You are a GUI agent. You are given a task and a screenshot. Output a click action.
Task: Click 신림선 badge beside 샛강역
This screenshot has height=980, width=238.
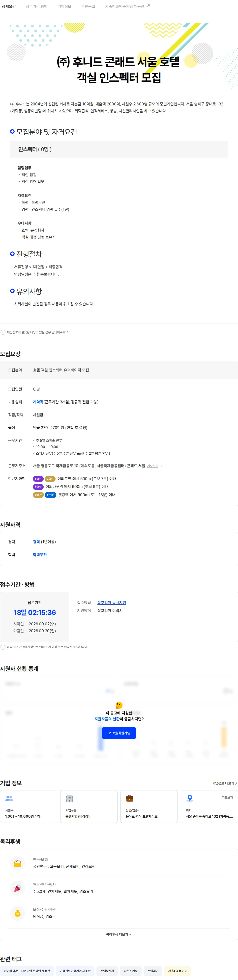coord(50,495)
